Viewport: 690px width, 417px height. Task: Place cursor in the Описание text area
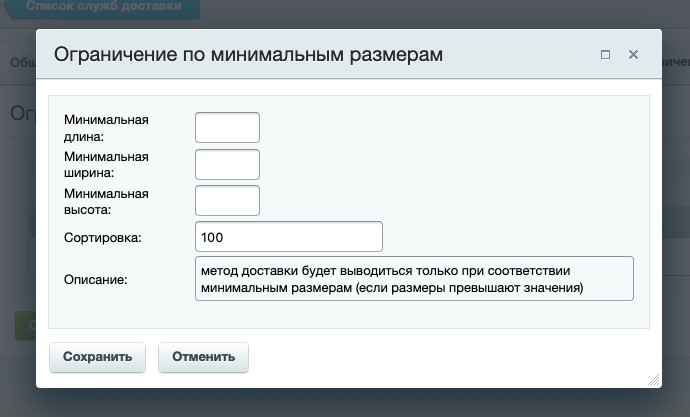point(415,278)
